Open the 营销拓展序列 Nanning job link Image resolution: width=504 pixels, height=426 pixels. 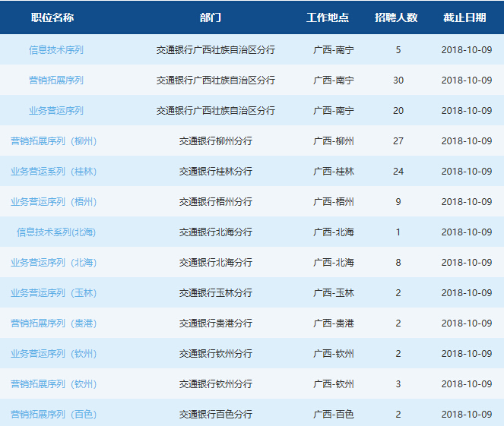point(56,80)
